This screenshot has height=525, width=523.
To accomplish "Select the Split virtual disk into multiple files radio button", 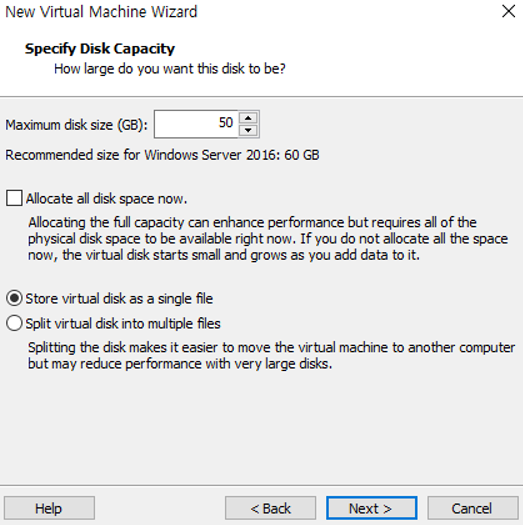I will click(x=14, y=323).
